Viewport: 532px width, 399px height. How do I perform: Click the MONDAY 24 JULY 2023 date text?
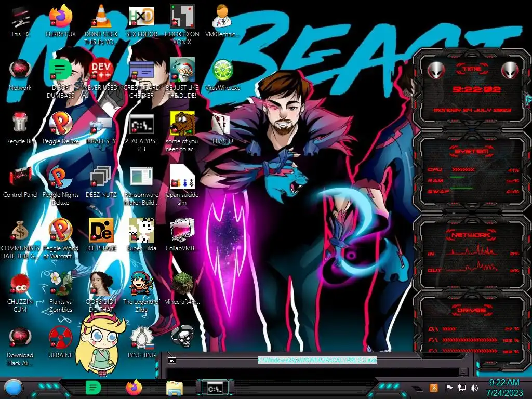[x=472, y=110]
